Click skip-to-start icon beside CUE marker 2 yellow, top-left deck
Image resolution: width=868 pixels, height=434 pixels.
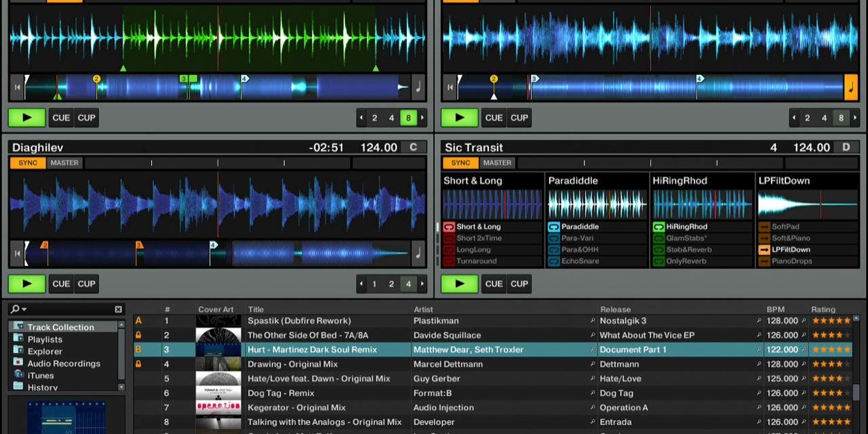(x=17, y=87)
